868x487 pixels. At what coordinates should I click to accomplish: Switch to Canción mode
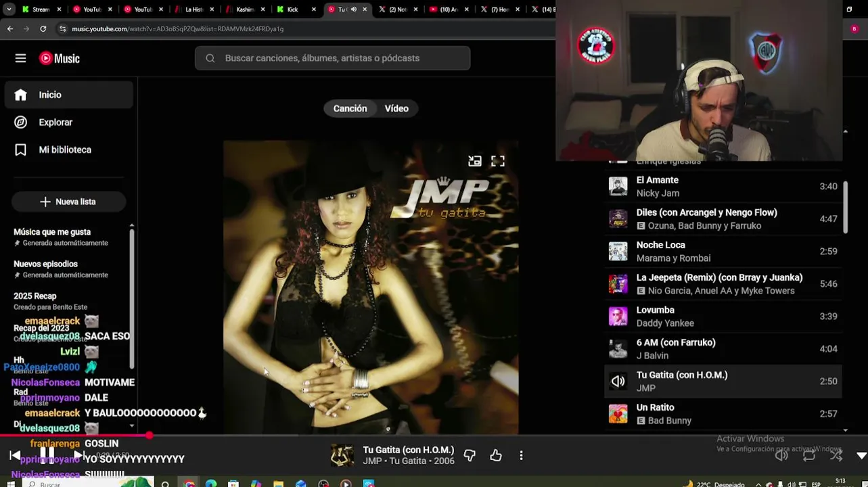click(x=350, y=108)
